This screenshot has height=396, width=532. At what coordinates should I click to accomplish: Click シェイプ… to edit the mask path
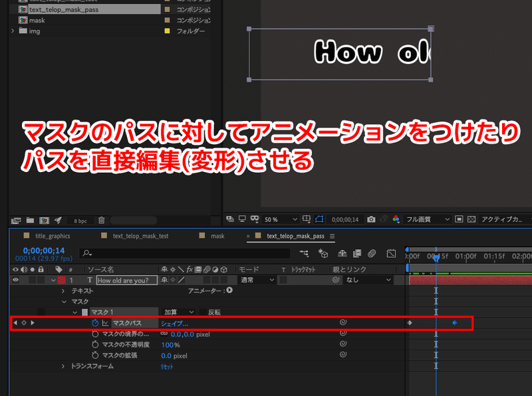pyautogui.click(x=173, y=324)
